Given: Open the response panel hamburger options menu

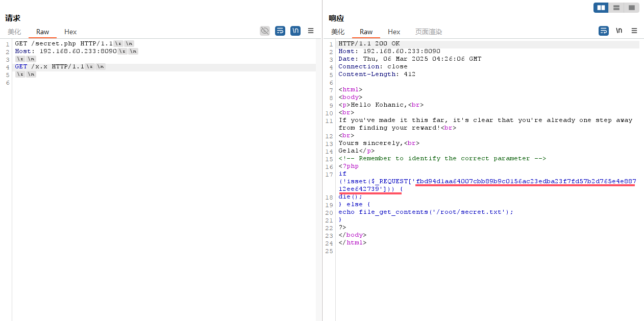Looking at the screenshot, I should pyautogui.click(x=634, y=31).
